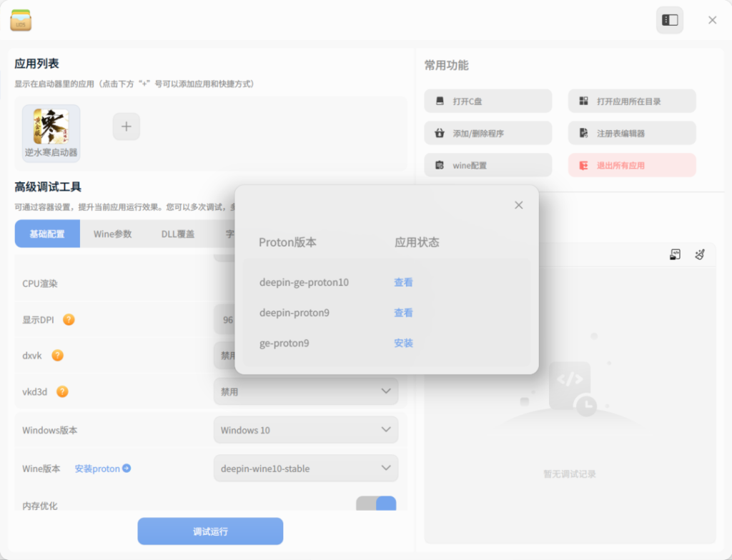Click the plus icon to add an application

coord(127,126)
